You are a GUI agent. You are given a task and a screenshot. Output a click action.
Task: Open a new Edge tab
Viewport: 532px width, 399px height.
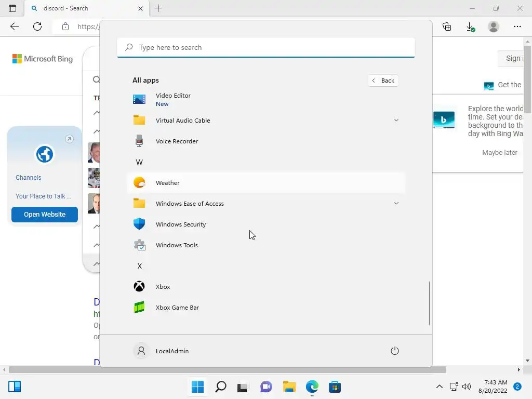pos(158,8)
